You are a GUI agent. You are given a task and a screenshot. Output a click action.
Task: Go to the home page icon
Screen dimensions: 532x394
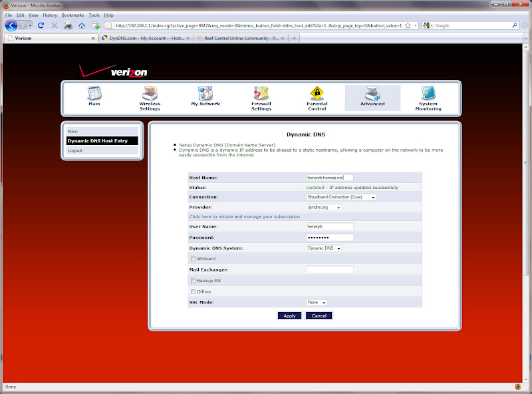pyautogui.click(x=82, y=25)
